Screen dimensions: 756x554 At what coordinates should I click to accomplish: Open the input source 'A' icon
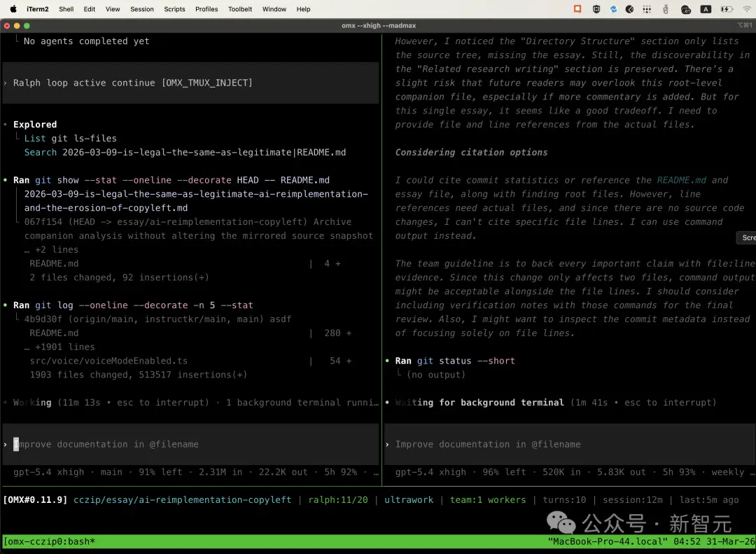[706, 8]
